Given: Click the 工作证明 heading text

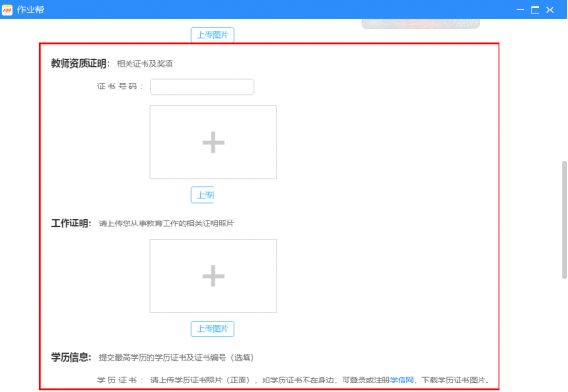Looking at the screenshot, I should tap(71, 224).
